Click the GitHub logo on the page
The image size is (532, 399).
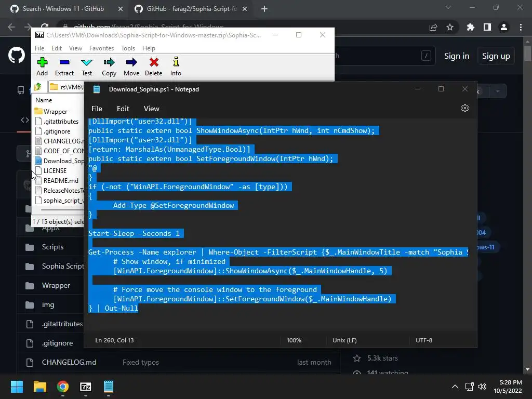coord(17,55)
